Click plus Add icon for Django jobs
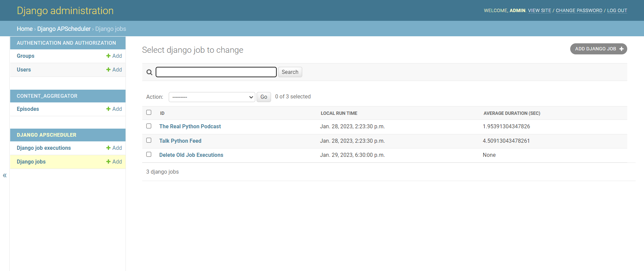Screen dimensions: 644x271 (108, 162)
